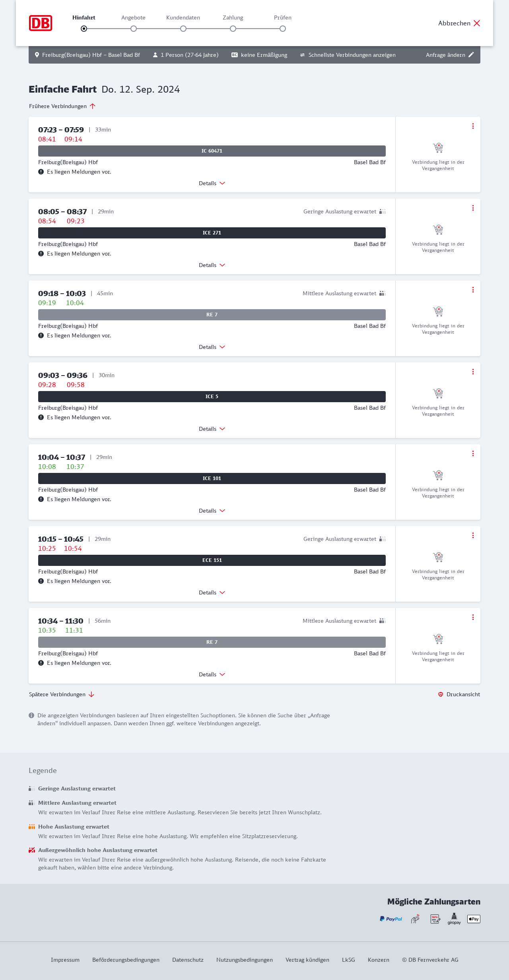Click the pencil icon next to Anfrage ändern
The image size is (509, 980).
pyautogui.click(x=471, y=55)
